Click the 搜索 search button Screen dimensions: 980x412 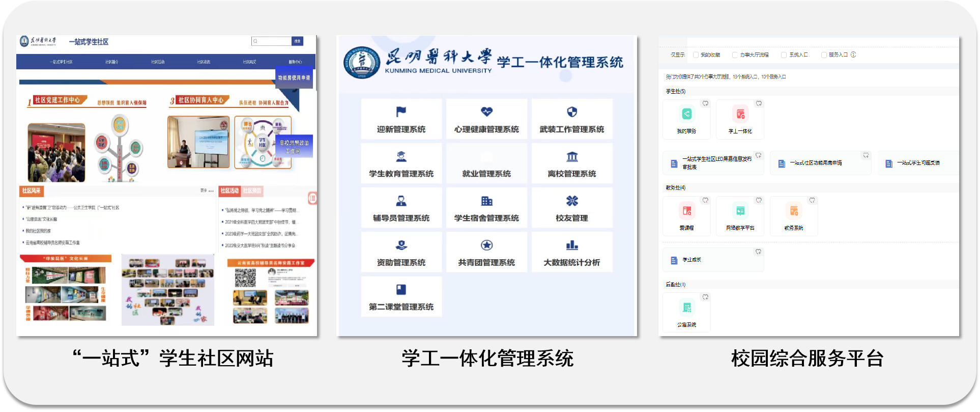coord(297,41)
